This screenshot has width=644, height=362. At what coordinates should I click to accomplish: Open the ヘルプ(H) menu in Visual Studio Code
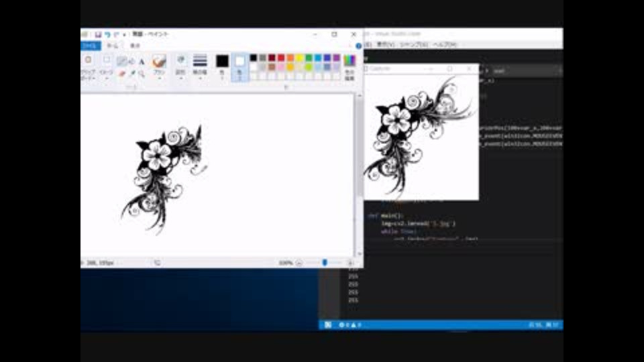445,44
